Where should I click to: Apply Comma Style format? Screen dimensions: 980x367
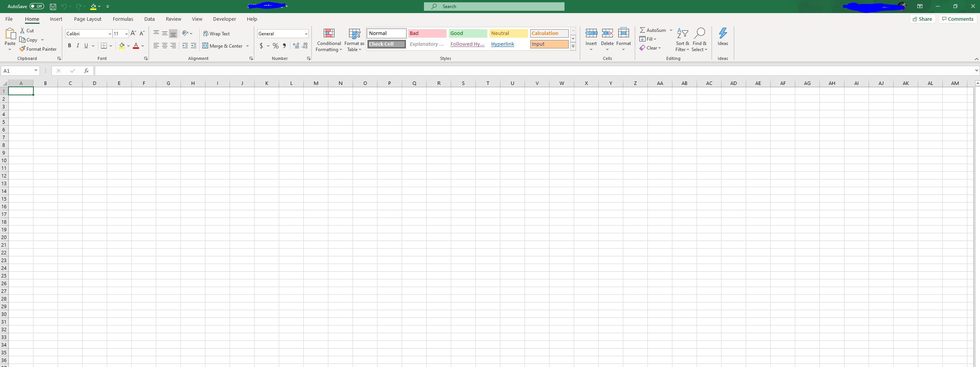[284, 46]
